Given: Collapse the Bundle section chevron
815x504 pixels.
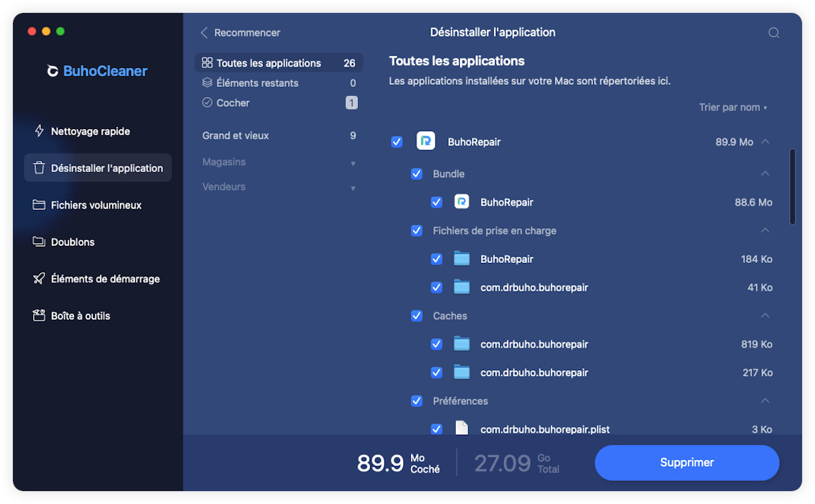Looking at the screenshot, I should tap(765, 174).
